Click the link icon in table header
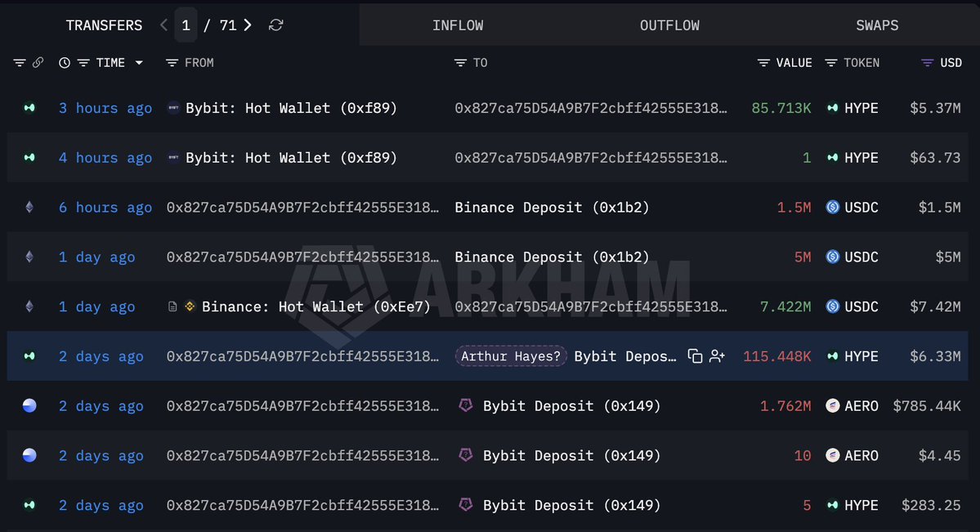This screenshot has height=532, width=980. point(38,62)
